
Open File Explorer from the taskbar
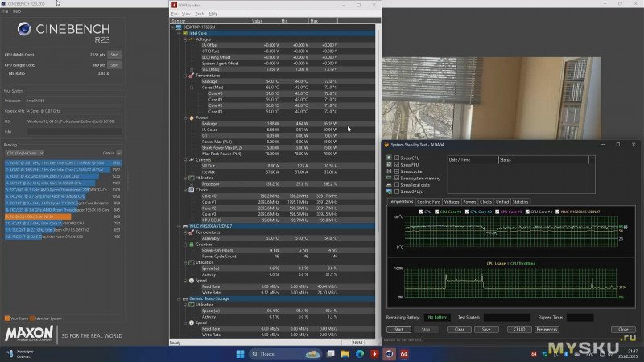click(x=345, y=354)
